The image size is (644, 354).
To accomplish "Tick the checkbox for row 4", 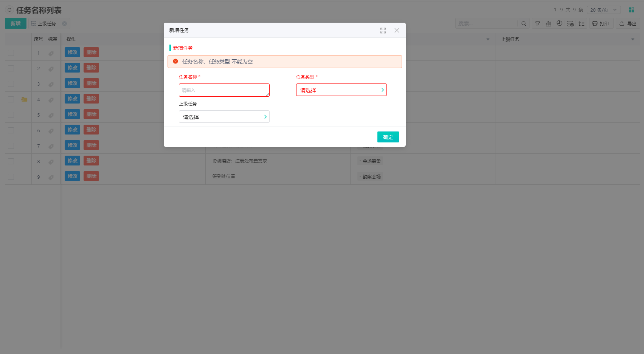I will (x=11, y=99).
